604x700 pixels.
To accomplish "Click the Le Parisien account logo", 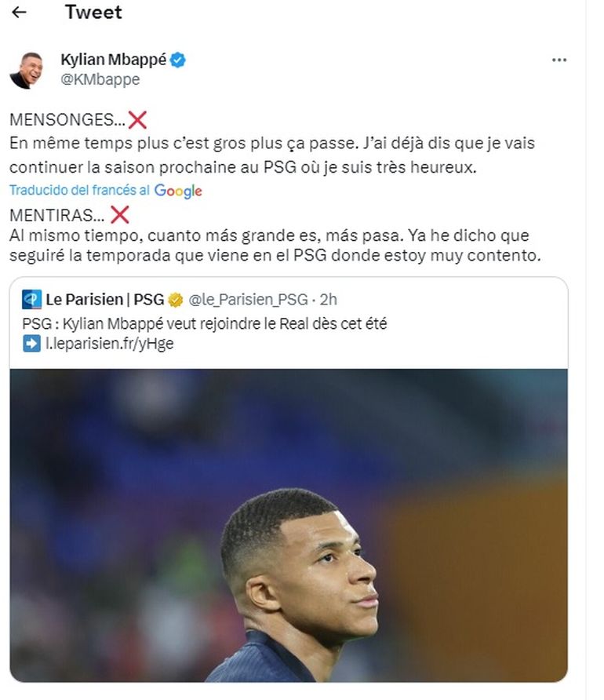I will (x=31, y=300).
